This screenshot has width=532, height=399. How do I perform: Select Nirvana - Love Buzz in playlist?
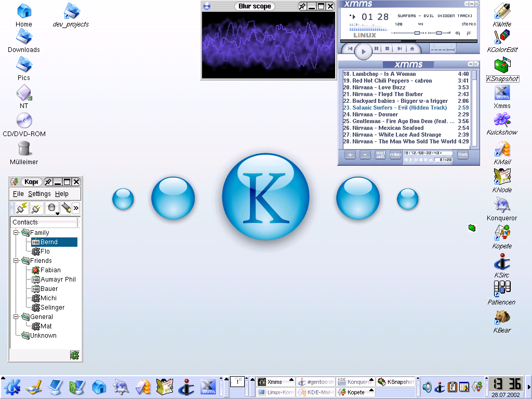(x=406, y=87)
